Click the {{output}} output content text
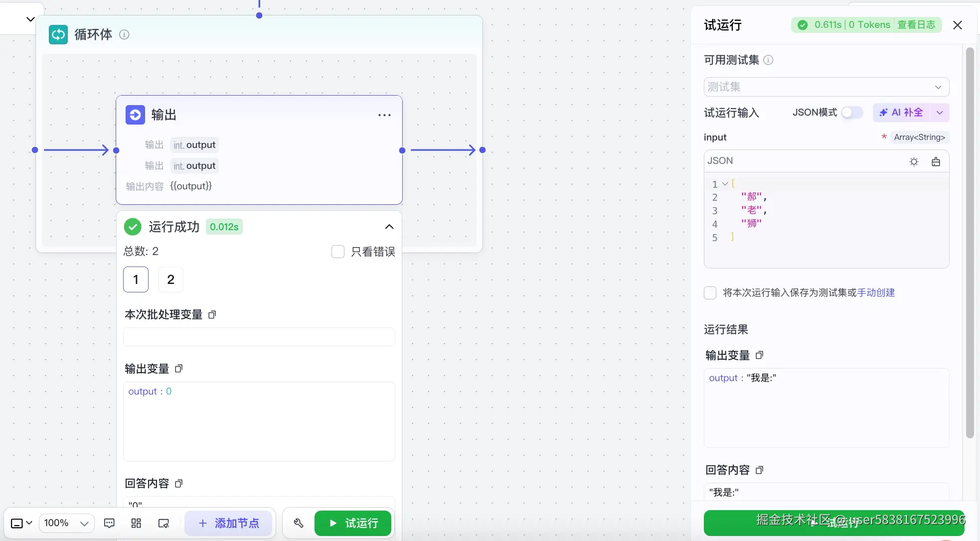Screen dimensions: 980x541 pos(191,186)
